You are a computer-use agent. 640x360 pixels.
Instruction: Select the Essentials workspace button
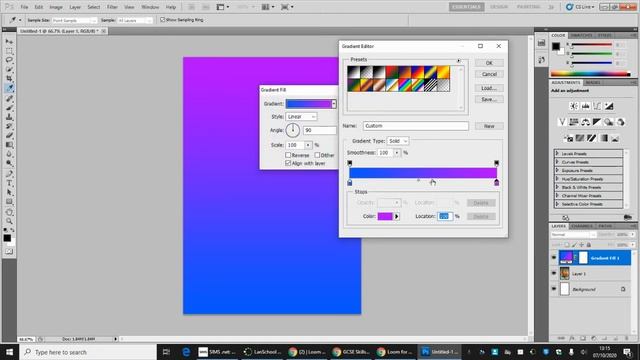(x=467, y=7)
